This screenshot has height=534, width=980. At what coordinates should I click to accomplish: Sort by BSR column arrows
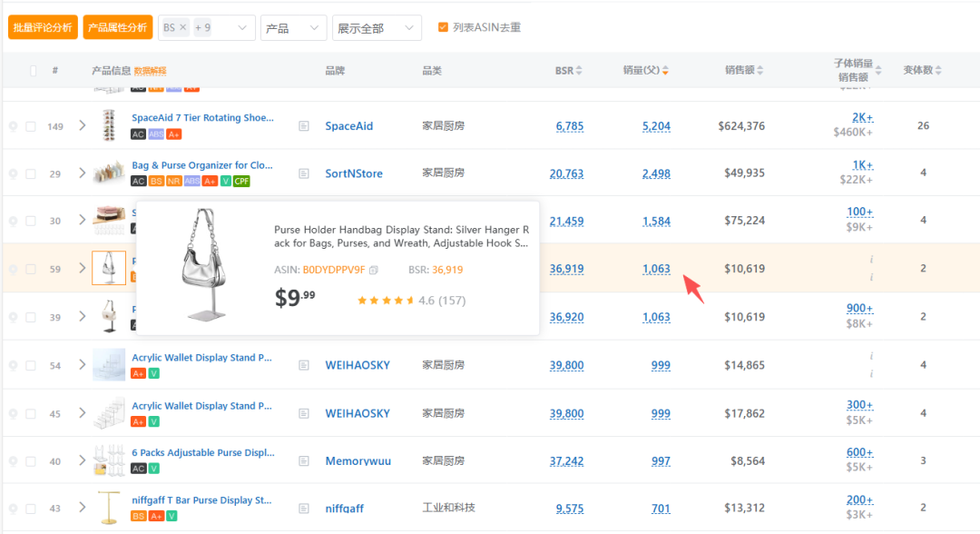(x=579, y=71)
